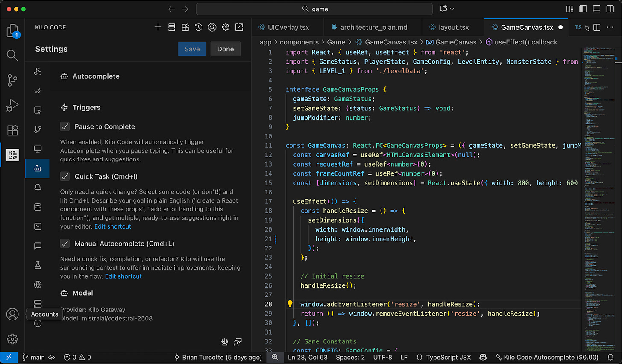Expand useEffect() callback breadcrumb
Viewport: 622px width, 364px height.
[525, 42]
